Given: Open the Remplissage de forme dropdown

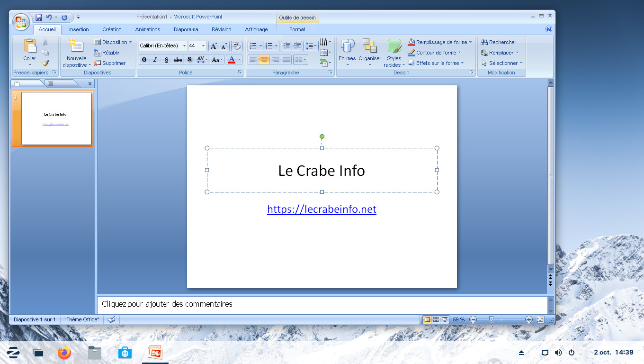Looking at the screenshot, I should (440, 42).
